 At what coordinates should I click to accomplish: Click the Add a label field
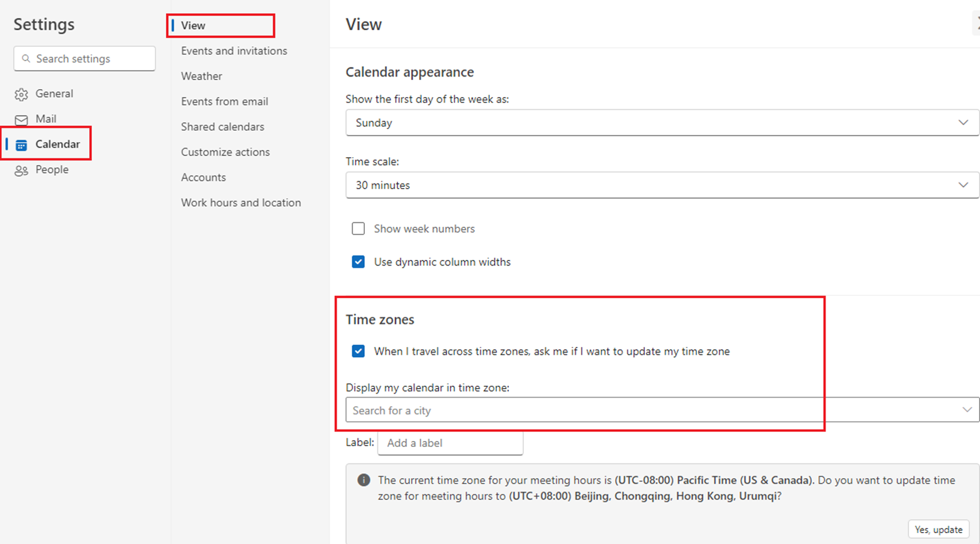pos(451,443)
